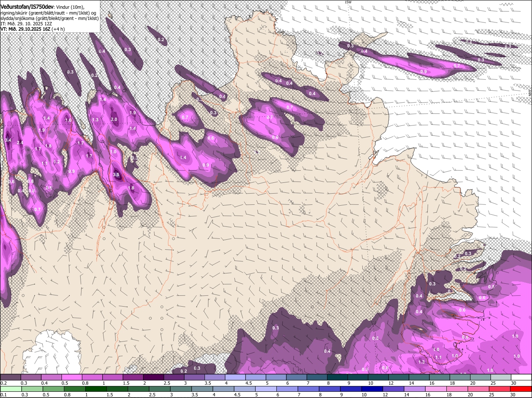Click the 2.4 precipitation value on the map
The height and width of the screenshot is (398, 532).
tap(20, 143)
